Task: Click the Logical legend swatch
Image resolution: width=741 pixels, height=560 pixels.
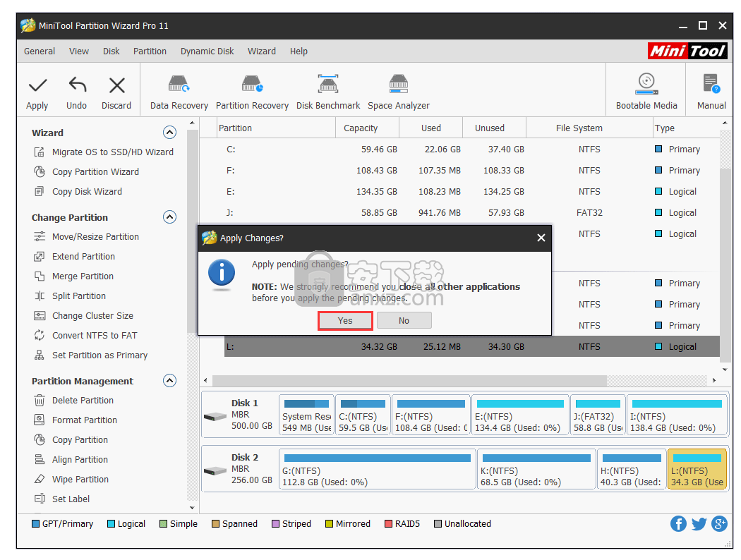Action: 111,523
